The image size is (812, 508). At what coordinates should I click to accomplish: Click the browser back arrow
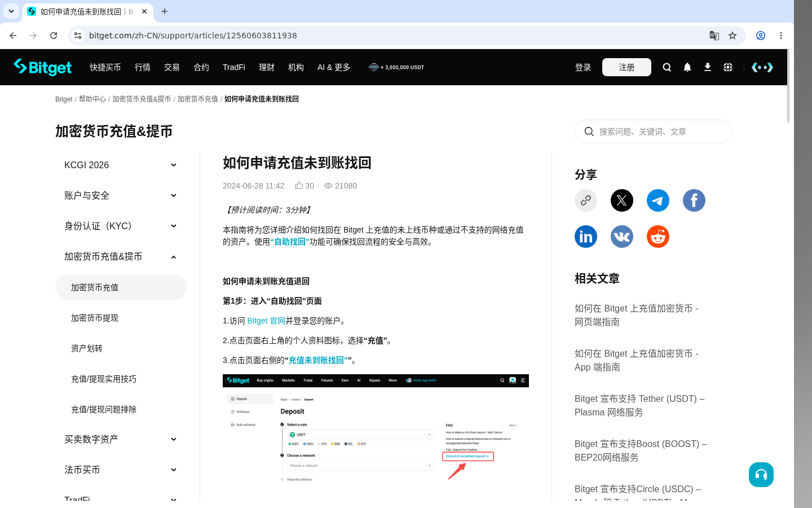13,36
